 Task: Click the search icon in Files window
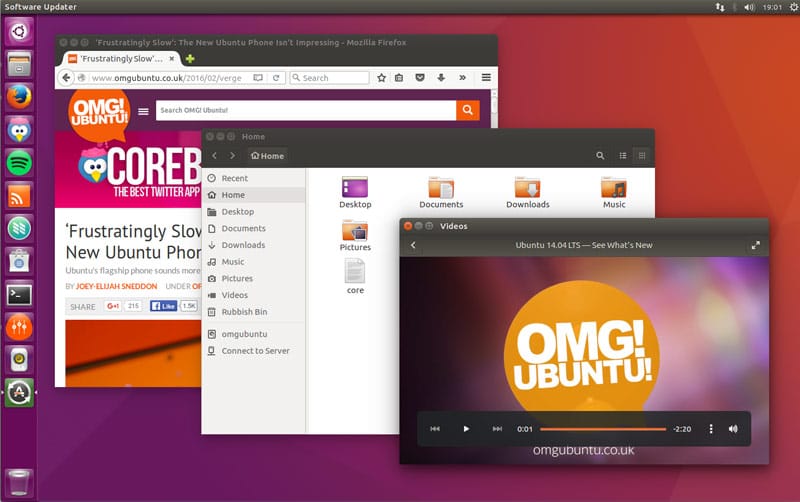click(x=600, y=156)
